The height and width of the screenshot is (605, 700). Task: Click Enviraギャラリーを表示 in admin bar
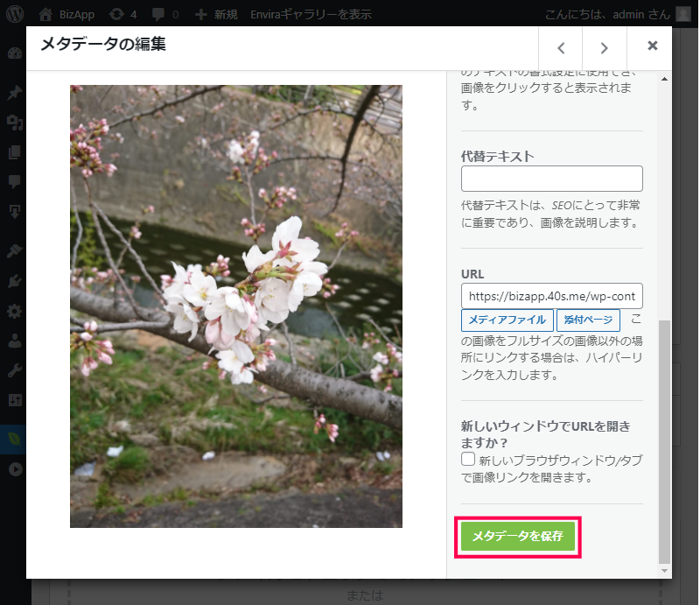click(311, 14)
